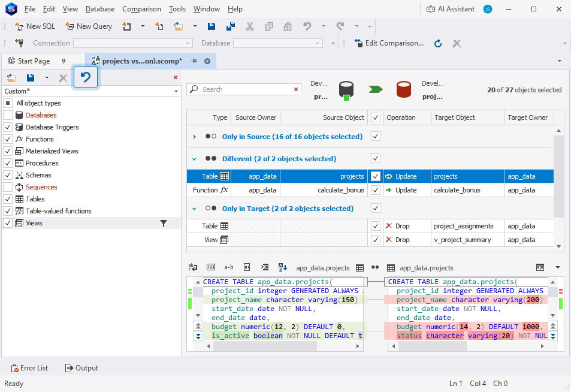
Task: Open the Database menu
Action: point(100,9)
